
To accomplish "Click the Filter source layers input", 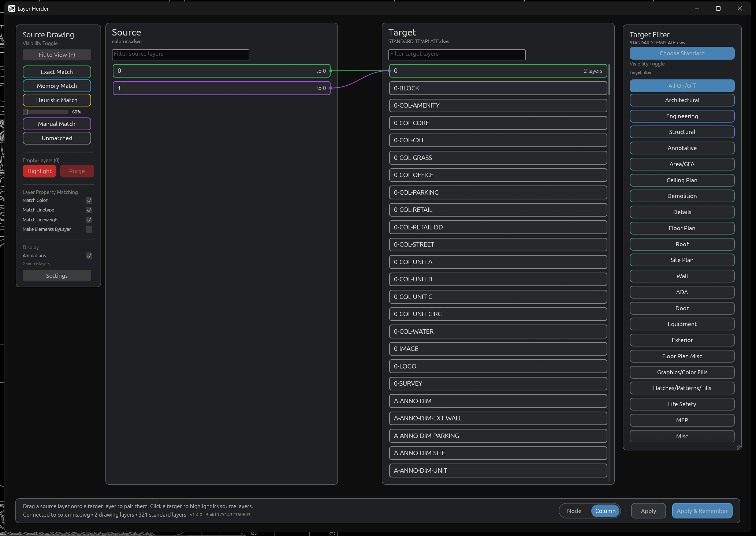I will click(180, 55).
